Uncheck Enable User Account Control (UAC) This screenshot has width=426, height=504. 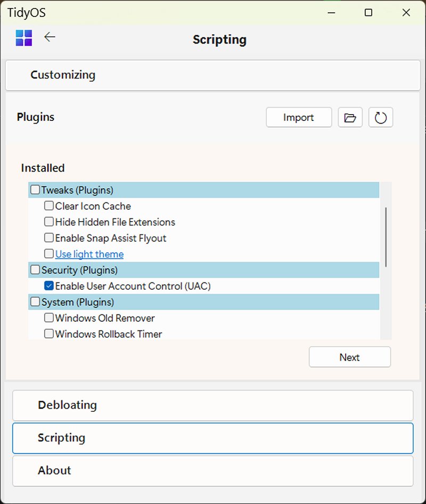49,286
